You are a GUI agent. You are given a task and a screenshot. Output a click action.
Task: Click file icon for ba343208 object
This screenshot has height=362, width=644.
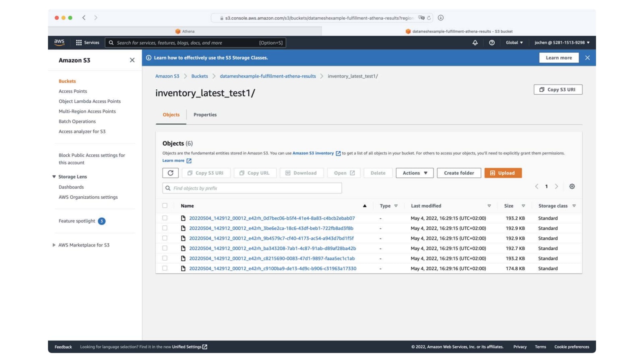pos(183,248)
